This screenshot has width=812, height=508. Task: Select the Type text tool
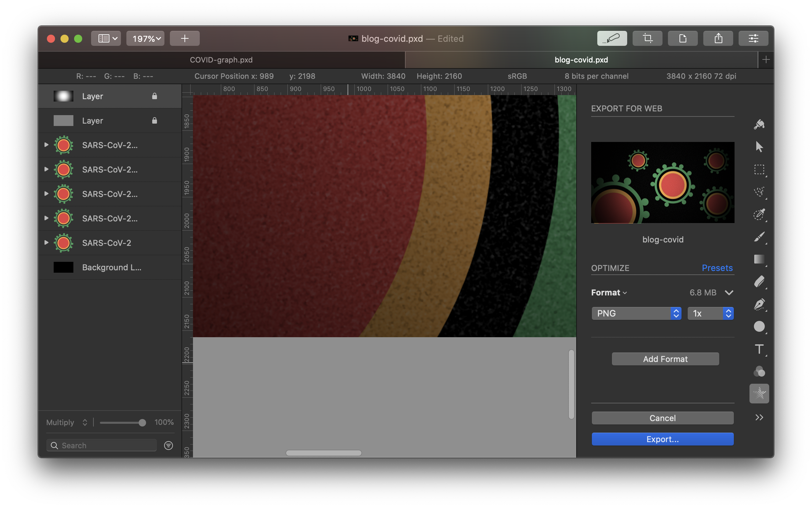[x=759, y=349]
